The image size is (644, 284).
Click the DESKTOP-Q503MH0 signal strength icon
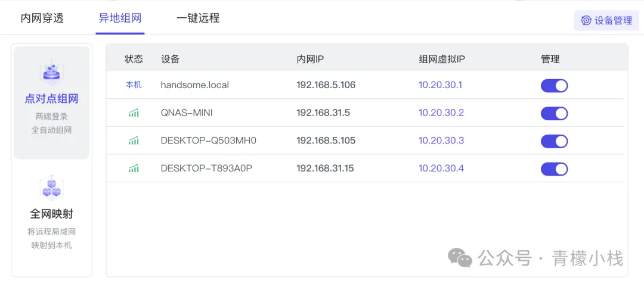[134, 141]
